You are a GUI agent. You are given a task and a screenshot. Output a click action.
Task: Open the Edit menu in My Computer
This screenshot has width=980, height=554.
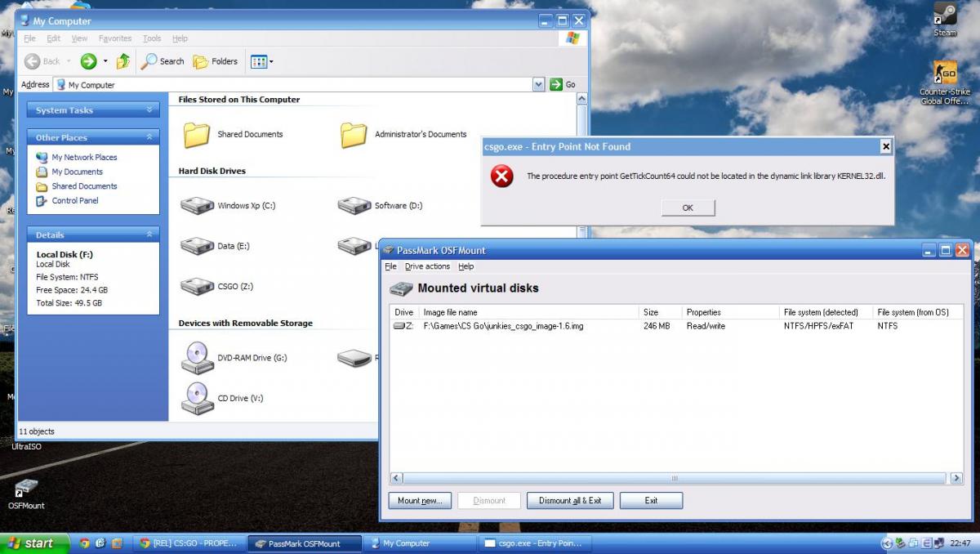coord(53,38)
